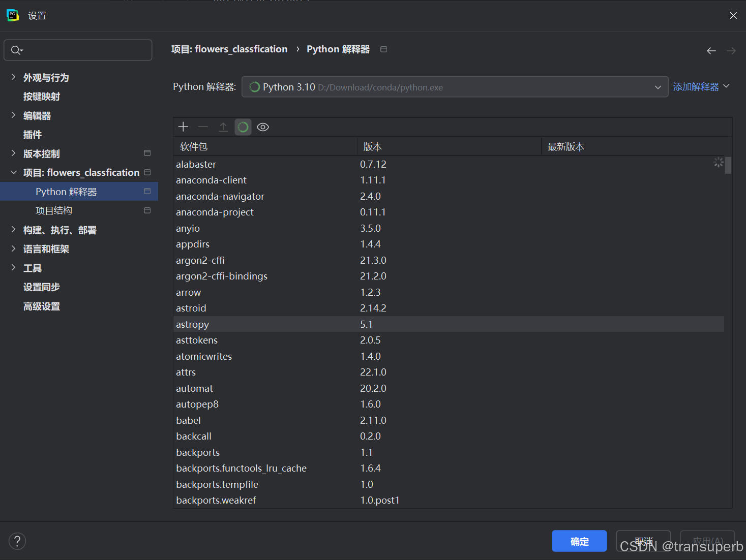Select the atomicwrites package row

pyautogui.click(x=449, y=356)
